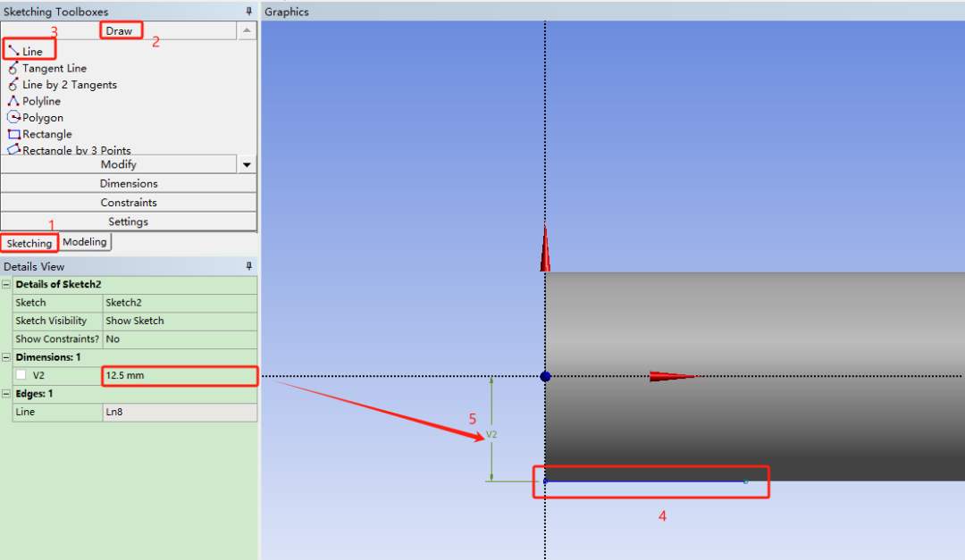Open the Dimensions toolbox section
This screenshot has width=965, height=560.
(x=129, y=183)
